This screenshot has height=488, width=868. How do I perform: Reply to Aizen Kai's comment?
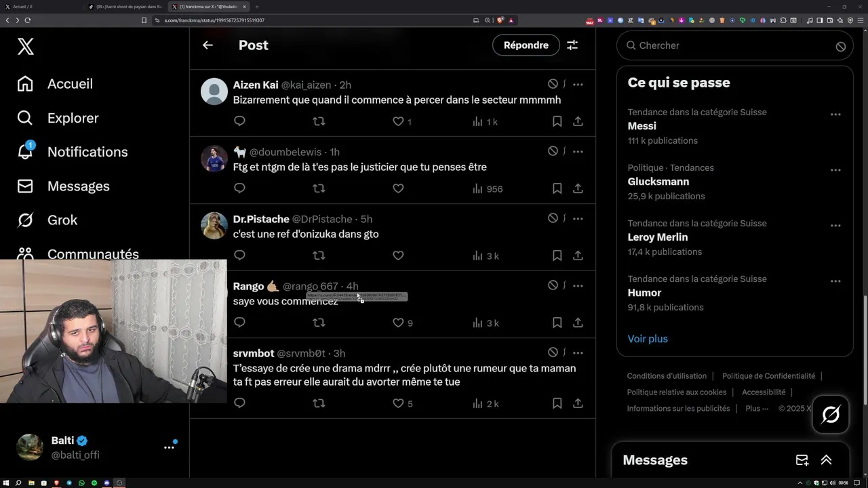tap(239, 121)
